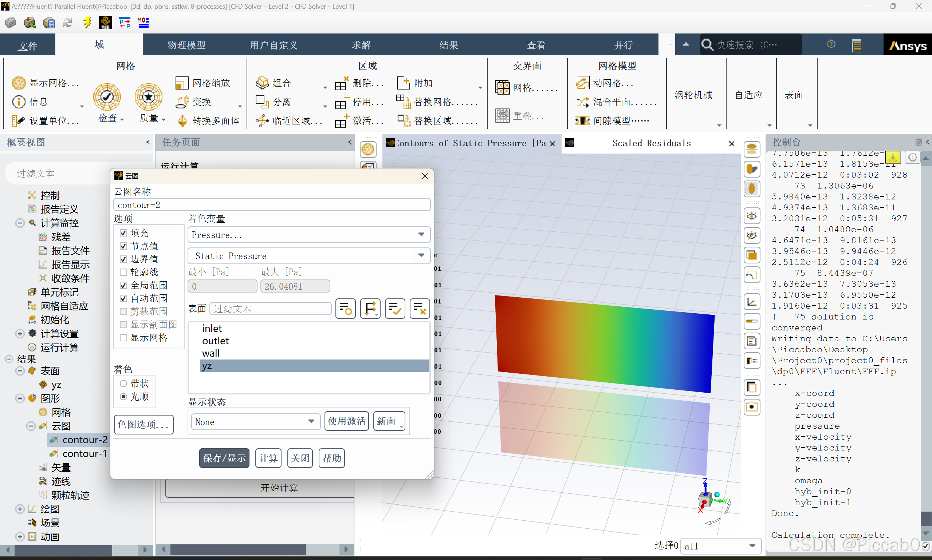Uncheck the Filled (填充) option

pos(123,233)
